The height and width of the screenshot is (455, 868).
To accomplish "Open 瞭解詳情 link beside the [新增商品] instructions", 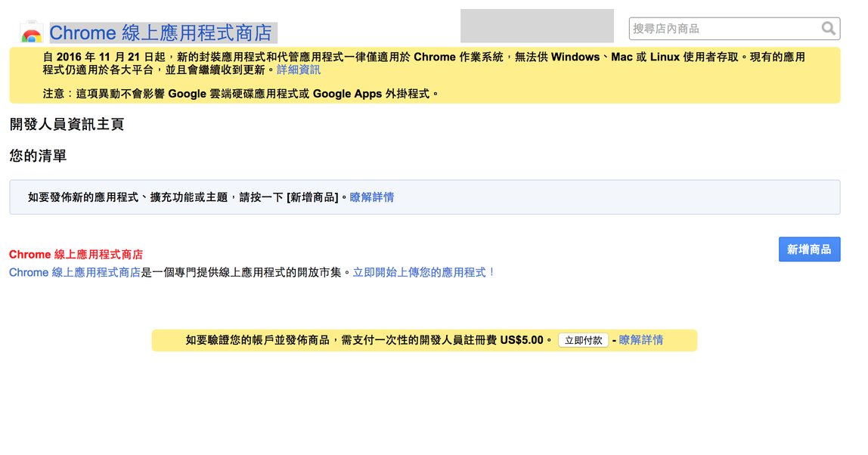I will 371,197.
